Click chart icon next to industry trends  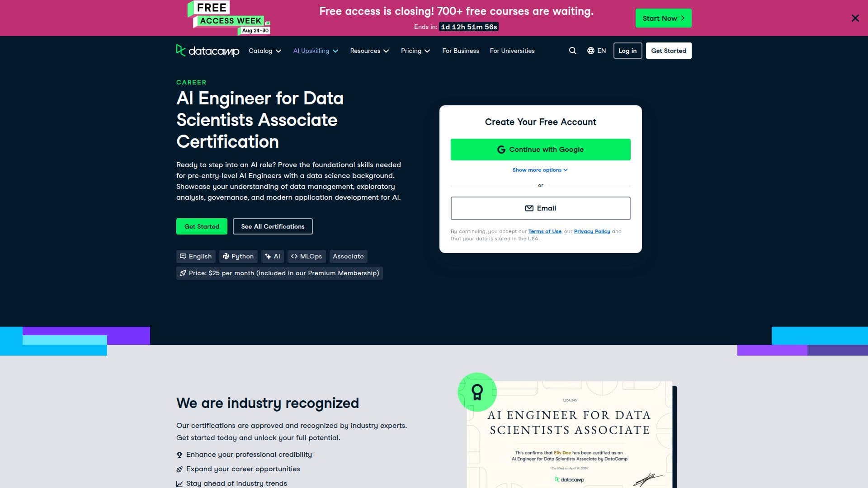point(179,483)
